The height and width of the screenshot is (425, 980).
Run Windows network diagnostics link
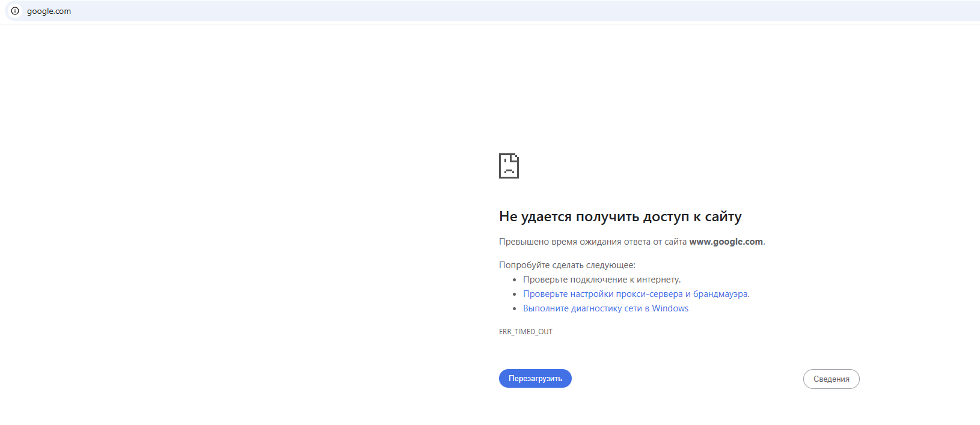605,308
